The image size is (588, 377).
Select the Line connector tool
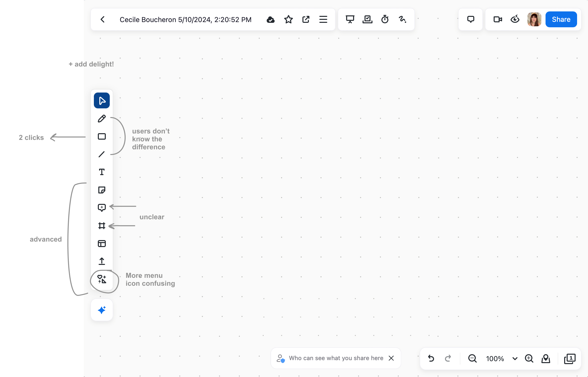[102, 154]
